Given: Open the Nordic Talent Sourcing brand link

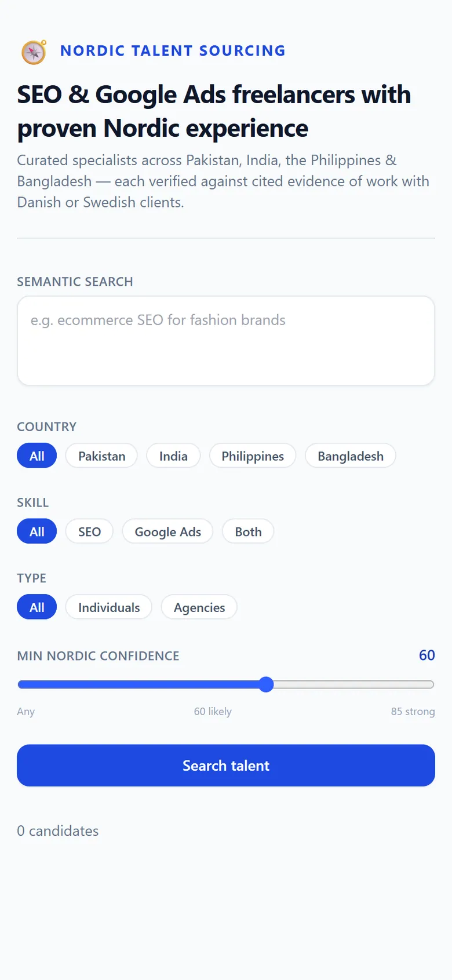Looking at the screenshot, I should pyautogui.click(x=173, y=51).
